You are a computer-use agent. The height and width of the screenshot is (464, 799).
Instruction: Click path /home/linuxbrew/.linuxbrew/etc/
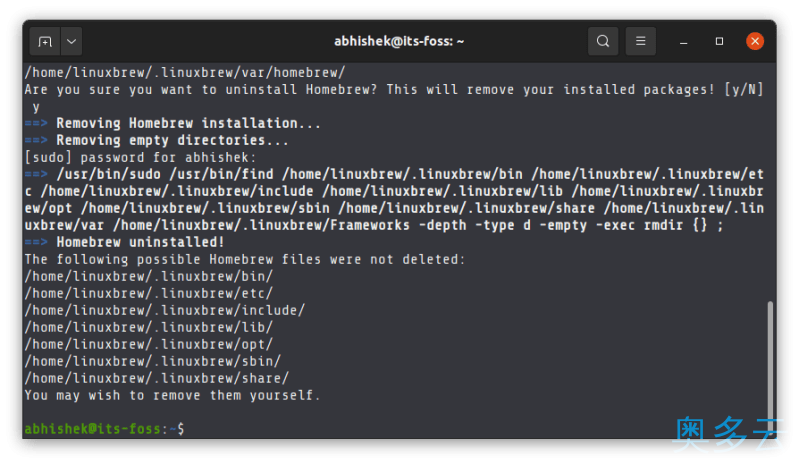coord(149,293)
